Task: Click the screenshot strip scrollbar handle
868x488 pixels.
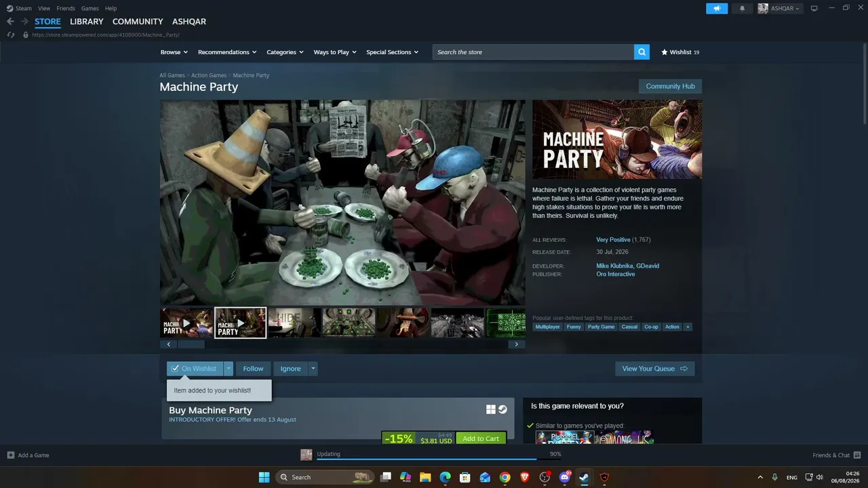Action: click(191, 344)
